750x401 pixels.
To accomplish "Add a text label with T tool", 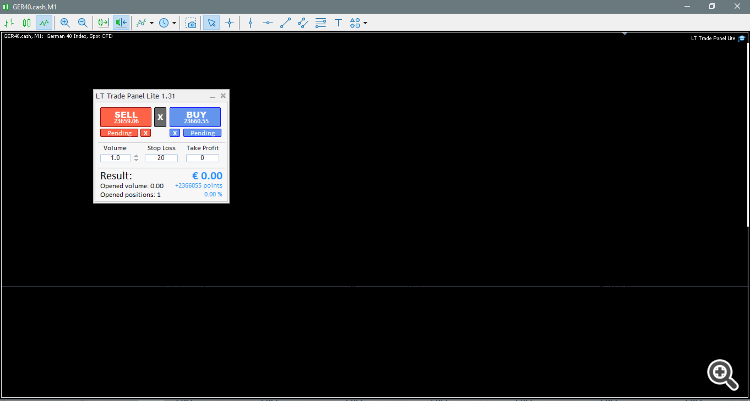I will click(x=338, y=22).
